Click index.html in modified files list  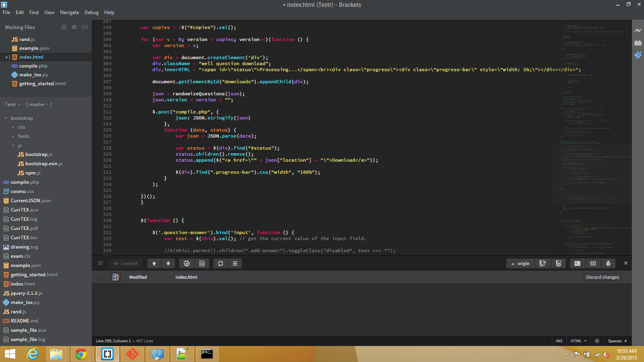point(186,277)
